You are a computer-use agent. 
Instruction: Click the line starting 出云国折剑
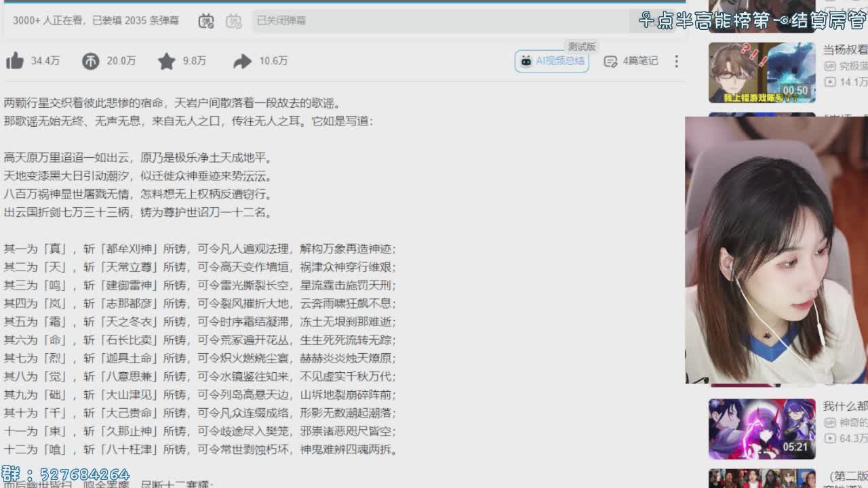click(138, 213)
